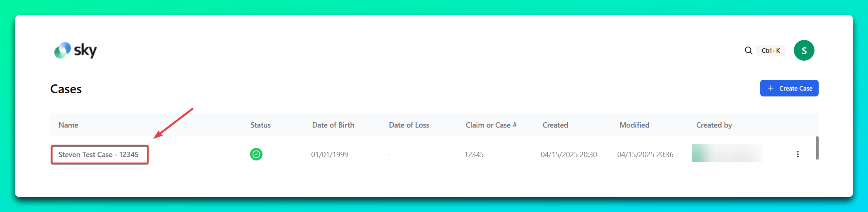Sort by the Status column header

coord(260,125)
